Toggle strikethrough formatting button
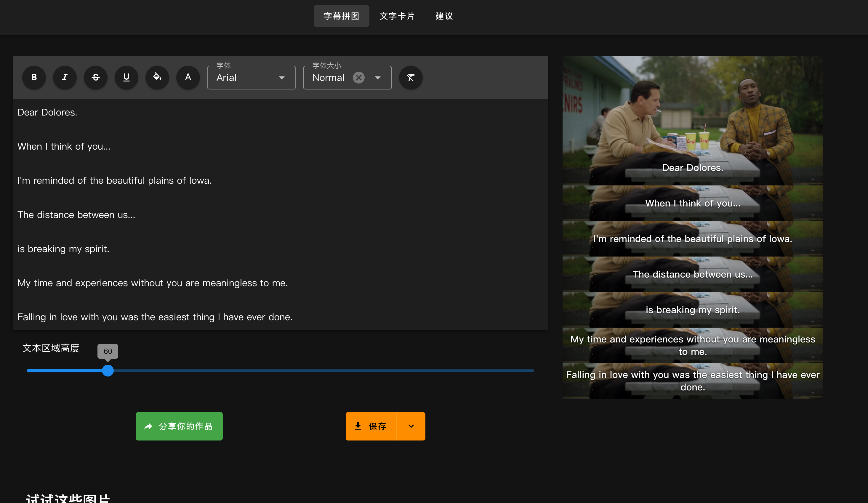 point(95,78)
